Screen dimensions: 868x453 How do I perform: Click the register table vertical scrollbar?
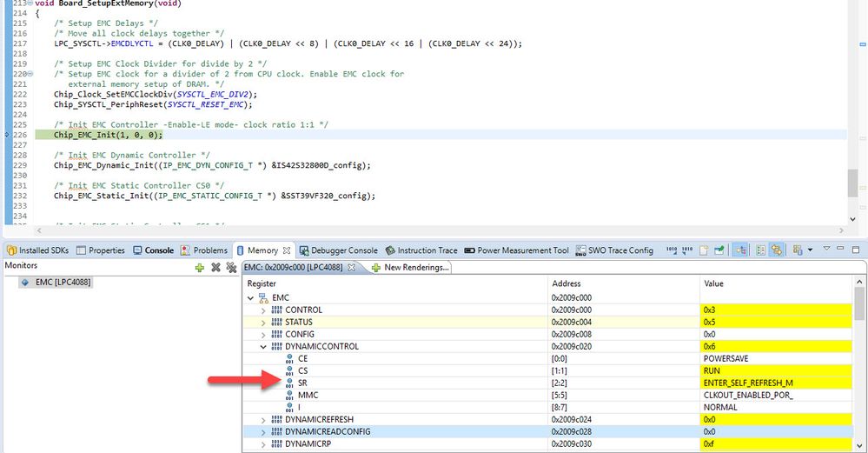[858, 304]
